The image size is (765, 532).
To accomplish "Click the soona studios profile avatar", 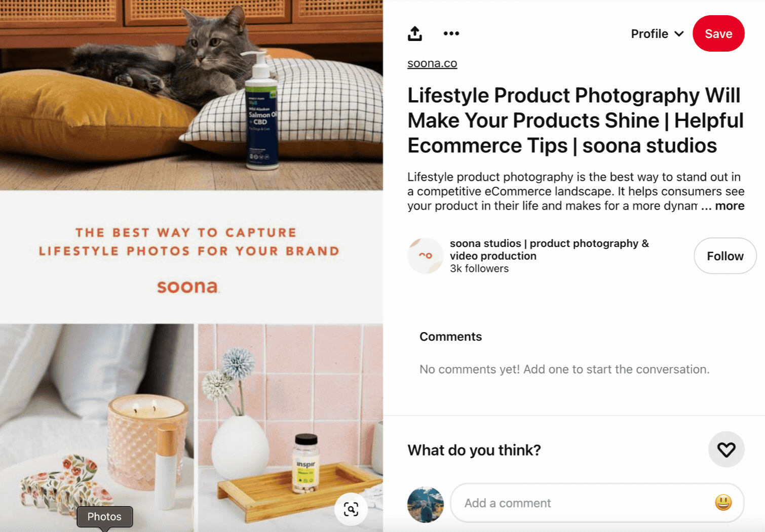I will click(426, 256).
